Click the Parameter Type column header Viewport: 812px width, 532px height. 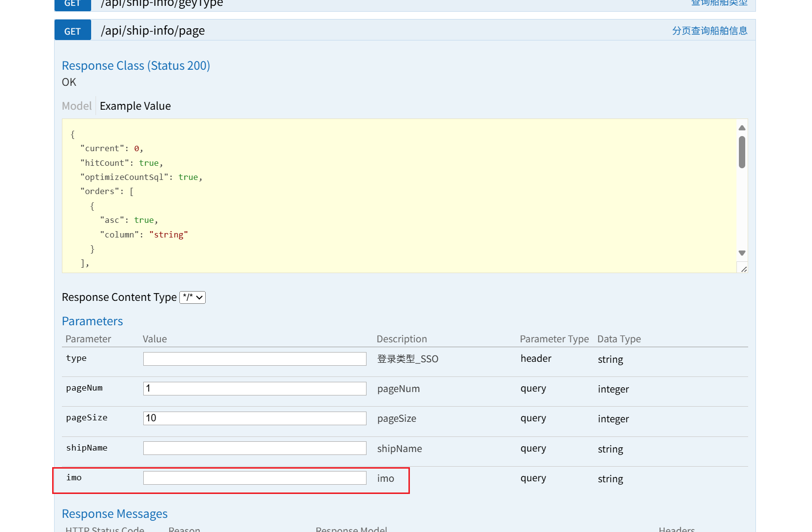(554, 339)
